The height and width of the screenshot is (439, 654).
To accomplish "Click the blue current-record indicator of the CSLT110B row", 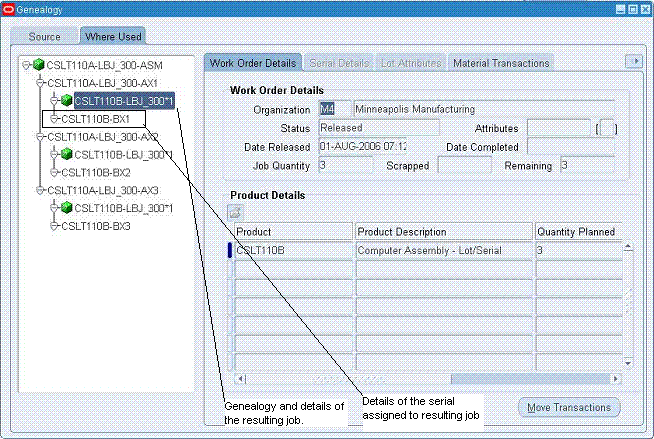I will (x=229, y=250).
